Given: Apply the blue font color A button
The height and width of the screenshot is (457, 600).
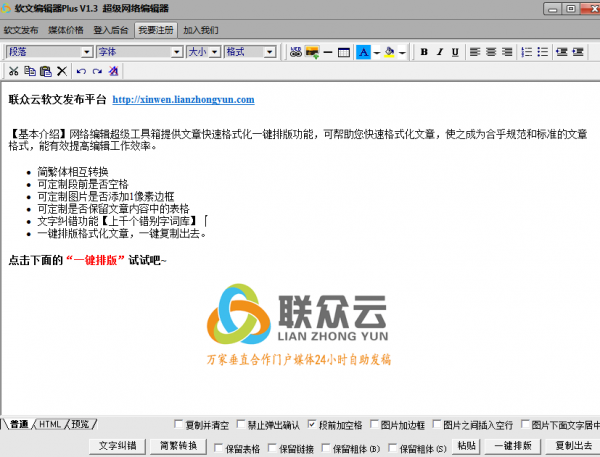Looking at the screenshot, I should [x=364, y=52].
